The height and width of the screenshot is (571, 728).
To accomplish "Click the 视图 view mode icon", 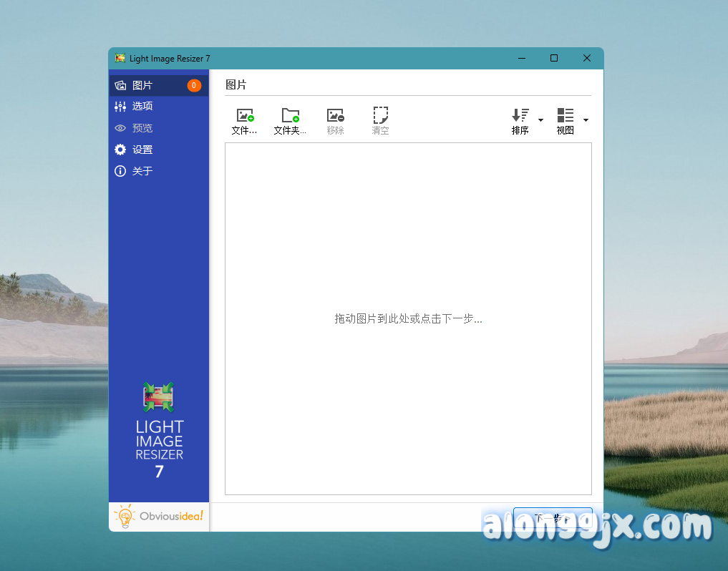I will (x=566, y=115).
